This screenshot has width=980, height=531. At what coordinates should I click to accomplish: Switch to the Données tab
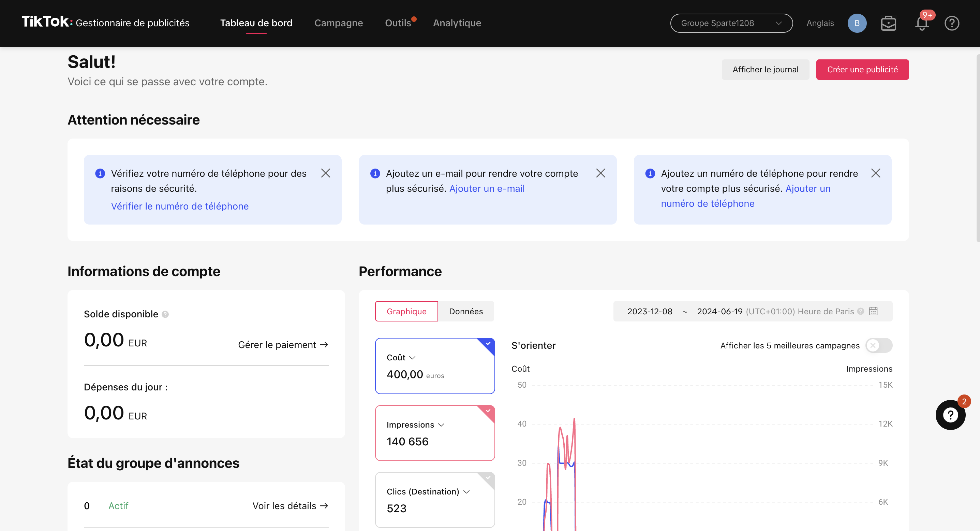tap(466, 311)
